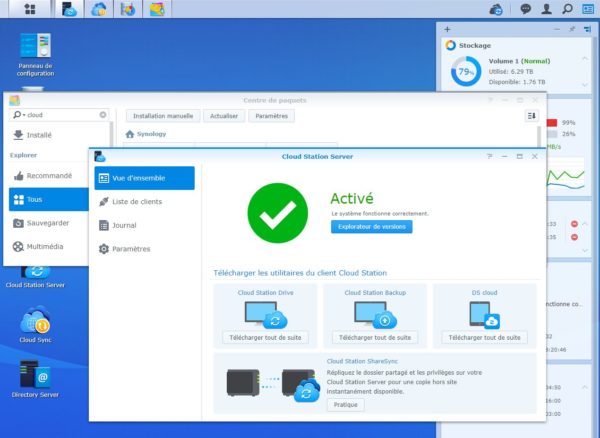Download Cloud Station Drive tout de suite
The width and height of the screenshot is (600, 438).
click(265, 338)
